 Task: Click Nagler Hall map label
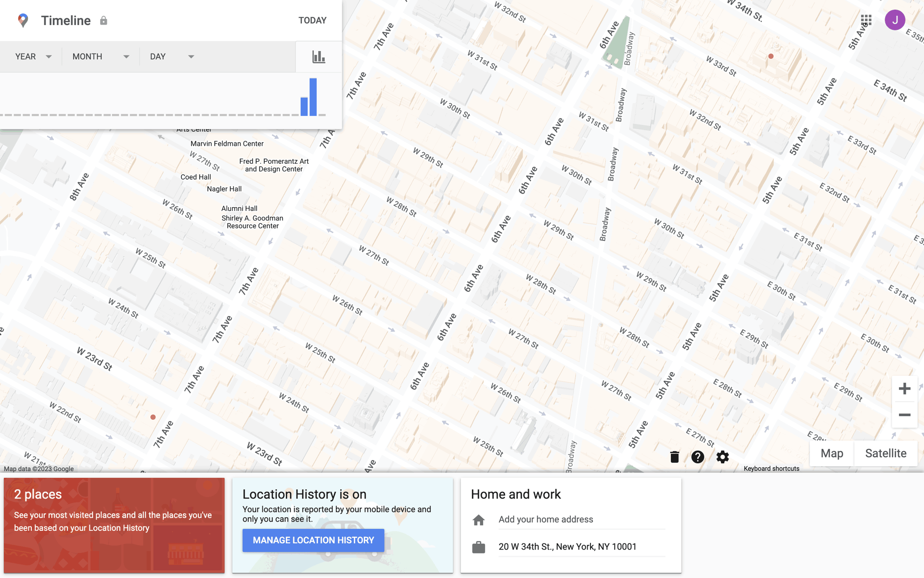pyautogui.click(x=224, y=189)
